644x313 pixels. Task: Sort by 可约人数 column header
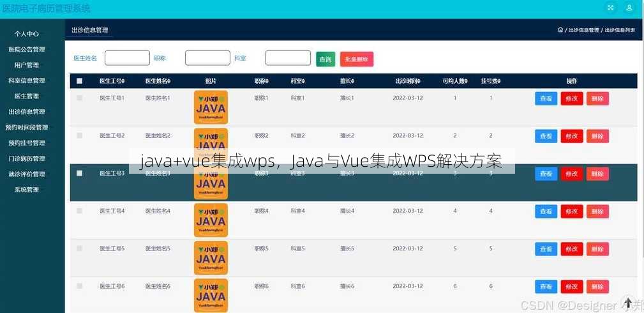click(x=455, y=81)
